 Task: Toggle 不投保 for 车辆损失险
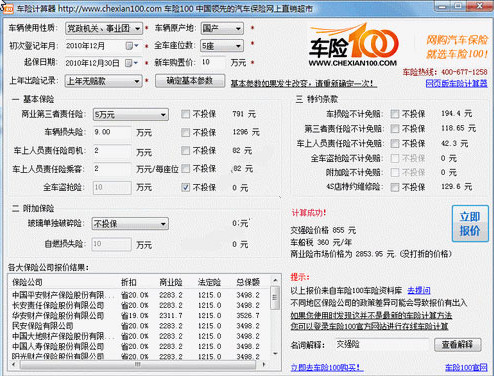(x=185, y=133)
